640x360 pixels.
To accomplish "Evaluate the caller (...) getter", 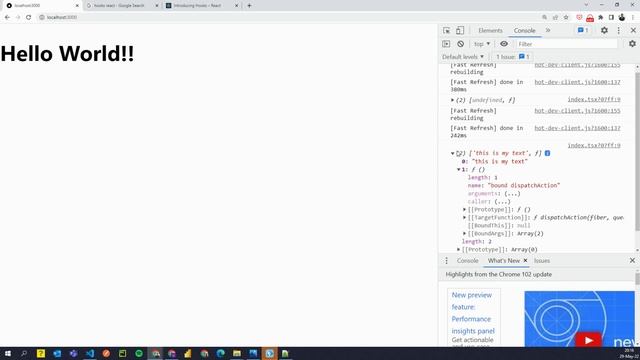I will point(502,202).
